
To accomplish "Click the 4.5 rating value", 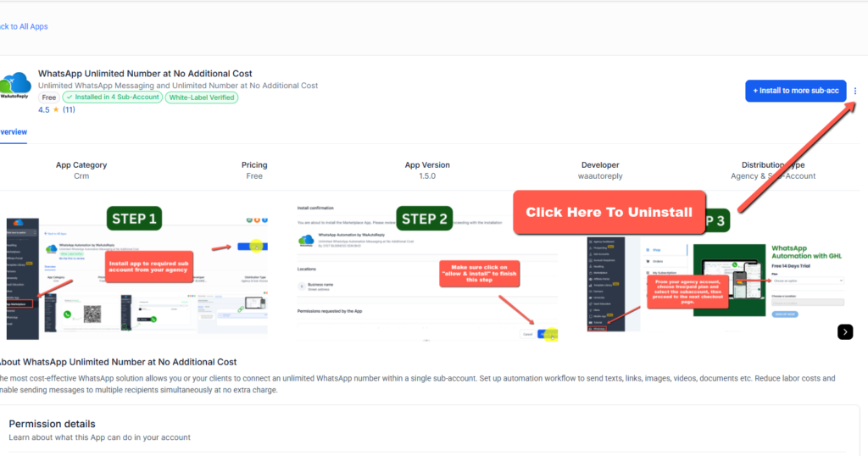I will point(44,109).
